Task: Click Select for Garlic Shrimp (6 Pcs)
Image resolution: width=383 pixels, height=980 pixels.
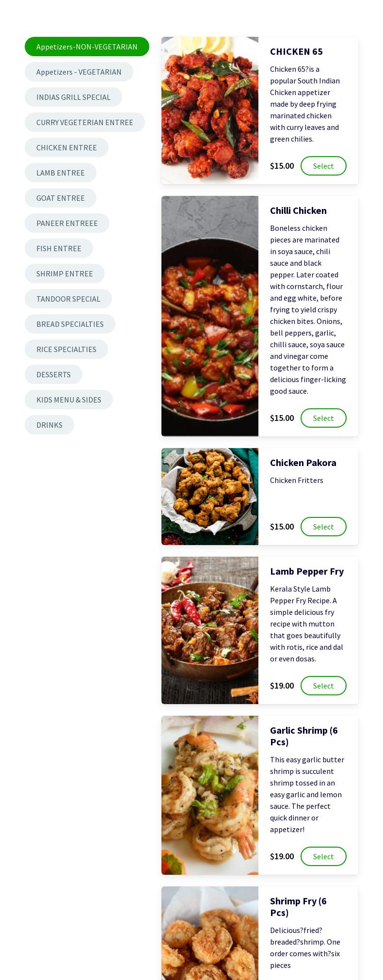Action: (x=323, y=856)
